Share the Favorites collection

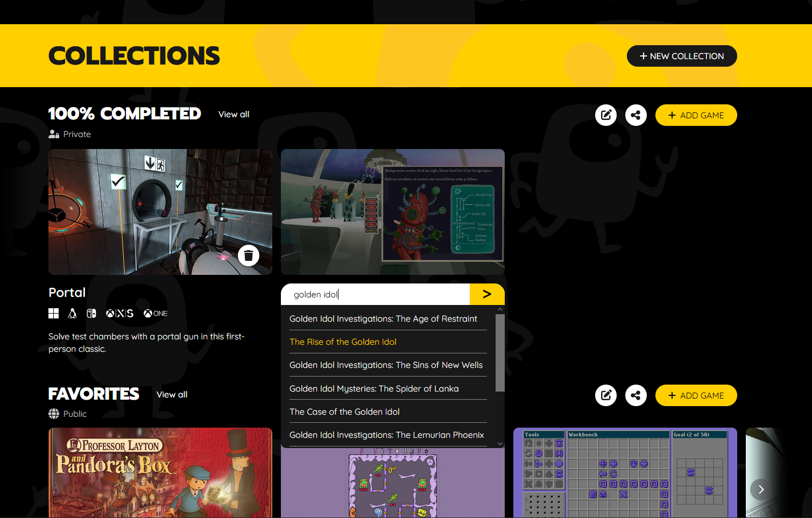[x=636, y=395]
